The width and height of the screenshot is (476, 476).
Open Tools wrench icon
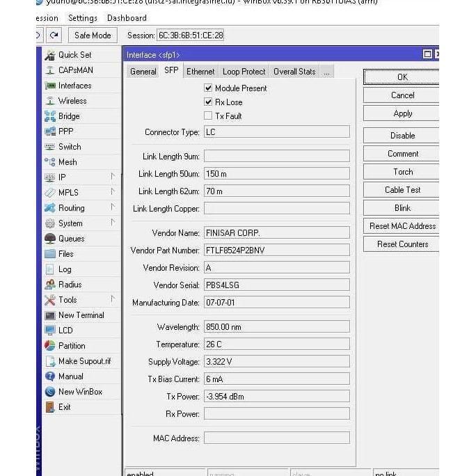50,300
